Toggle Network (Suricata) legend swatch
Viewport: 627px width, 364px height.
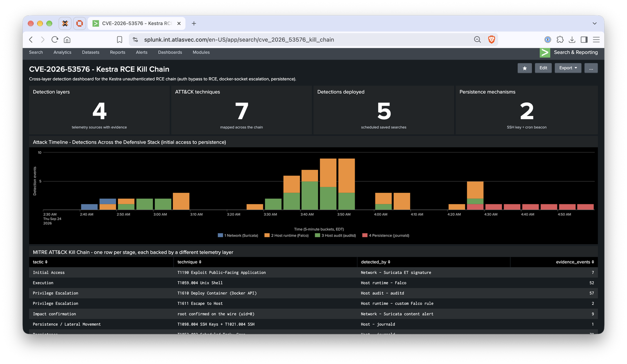(220, 235)
